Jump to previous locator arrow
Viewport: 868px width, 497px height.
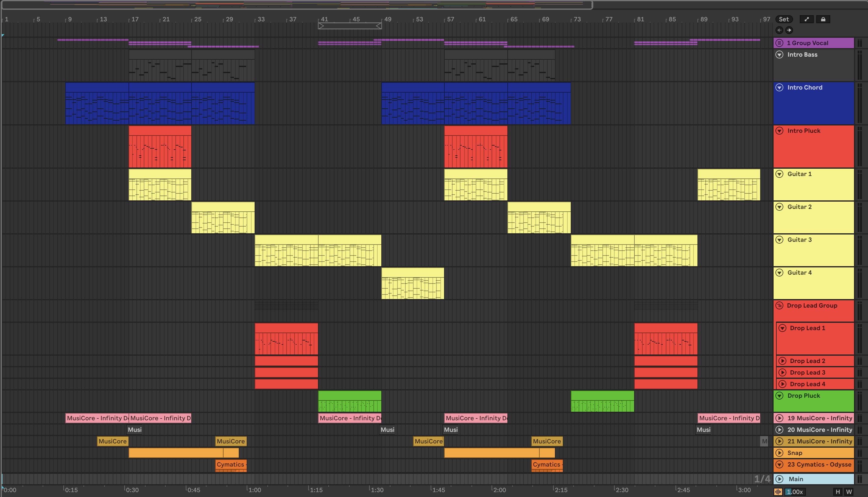779,30
